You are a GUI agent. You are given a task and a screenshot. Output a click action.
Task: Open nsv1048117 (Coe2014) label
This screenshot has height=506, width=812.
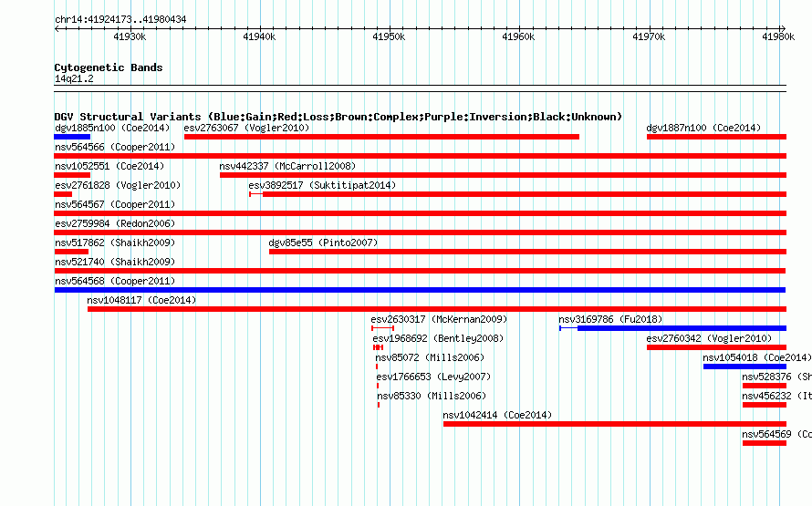[x=141, y=300]
